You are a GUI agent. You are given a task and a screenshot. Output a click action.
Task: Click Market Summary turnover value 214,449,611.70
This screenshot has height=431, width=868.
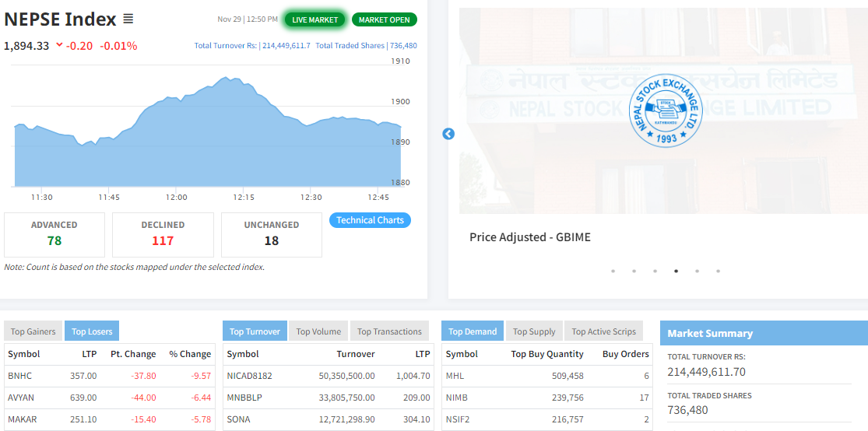tap(706, 372)
